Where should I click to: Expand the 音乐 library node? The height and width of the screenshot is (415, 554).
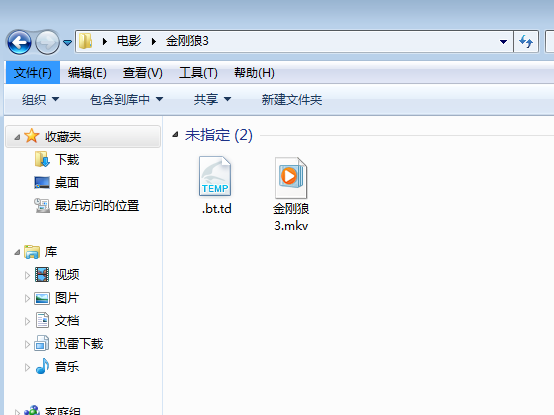(x=27, y=367)
